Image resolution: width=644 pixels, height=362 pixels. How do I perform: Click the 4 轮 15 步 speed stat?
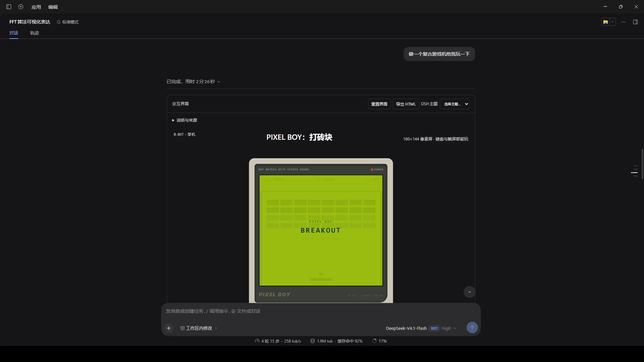(x=278, y=341)
